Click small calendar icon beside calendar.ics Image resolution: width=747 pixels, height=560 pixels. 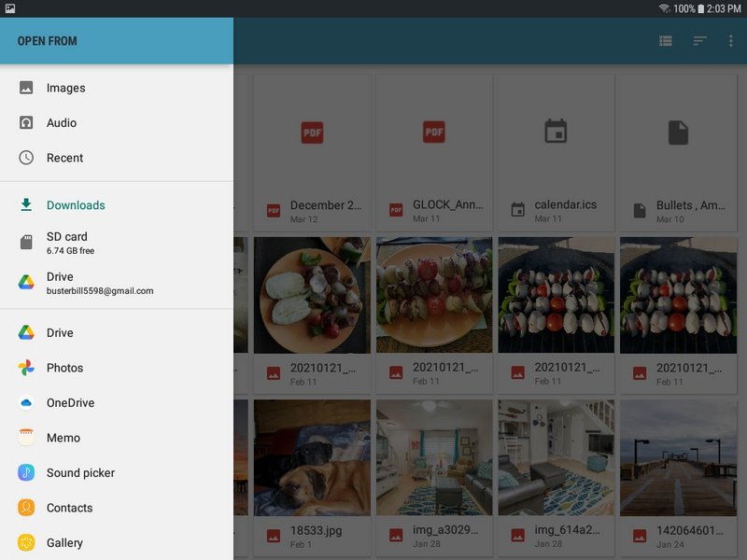click(518, 209)
